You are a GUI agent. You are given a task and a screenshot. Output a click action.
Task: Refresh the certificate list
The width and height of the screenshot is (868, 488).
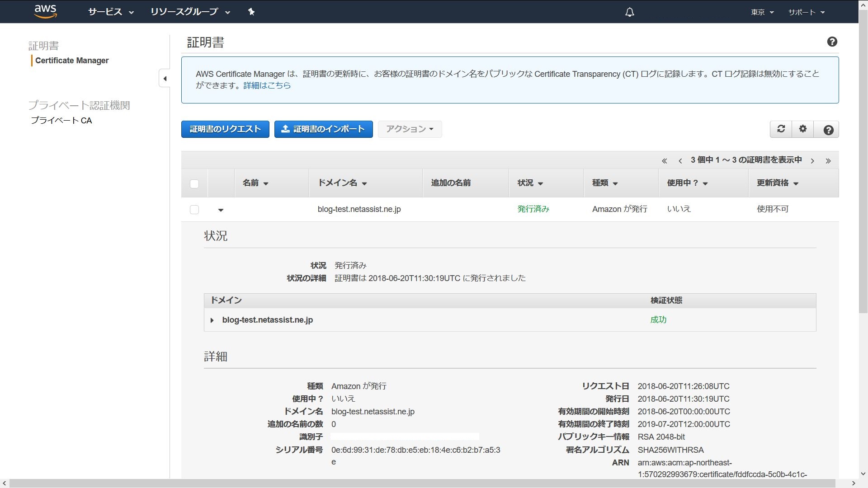pyautogui.click(x=781, y=129)
